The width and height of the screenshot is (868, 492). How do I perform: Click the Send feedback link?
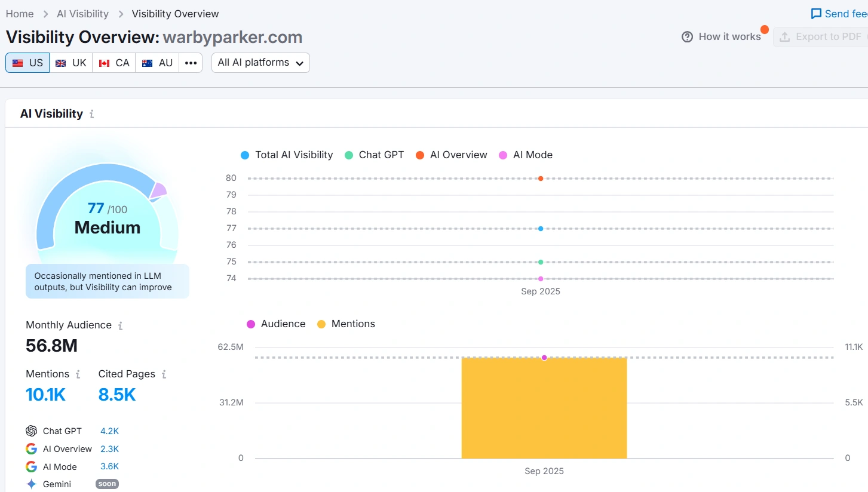pos(839,14)
